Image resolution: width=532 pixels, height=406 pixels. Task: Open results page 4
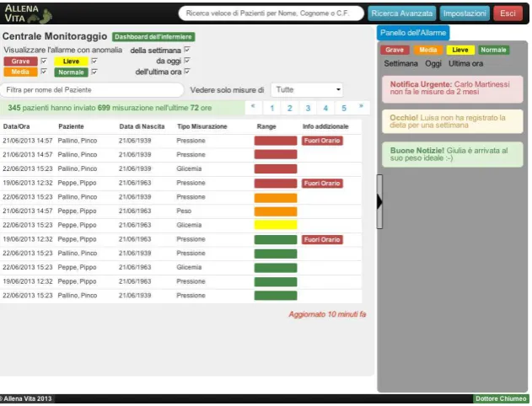click(325, 108)
